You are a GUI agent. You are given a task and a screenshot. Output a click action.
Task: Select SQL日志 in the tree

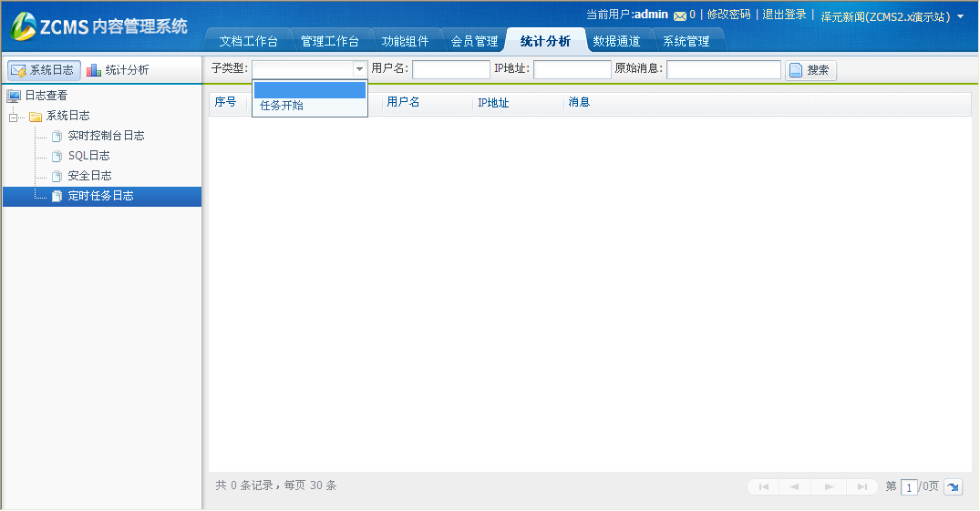point(88,156)
